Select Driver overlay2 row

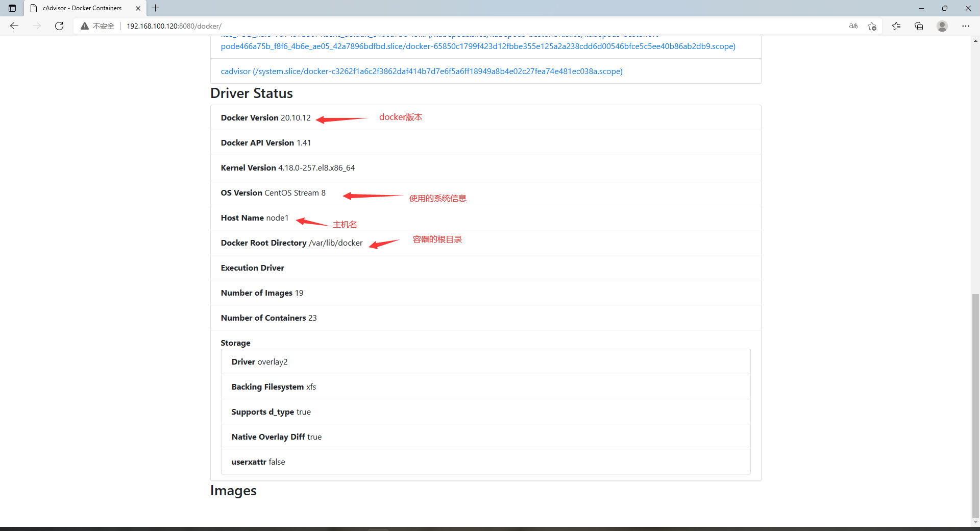pos(485,361)
